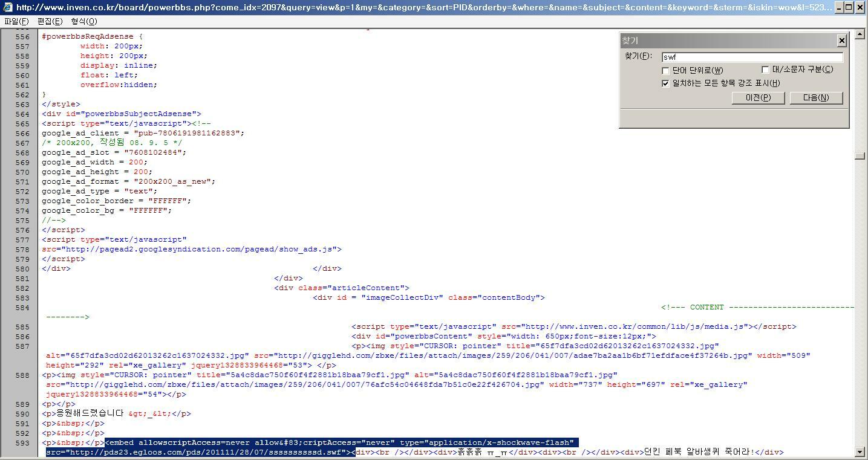Close the source viewer window
This screenshot has height=460, width=868.
(x=860, y=7)
